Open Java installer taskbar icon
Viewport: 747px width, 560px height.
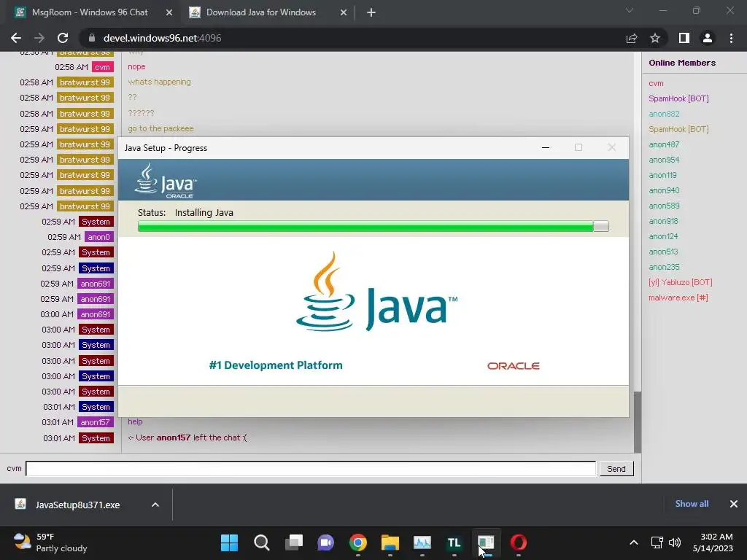tap(486, 542)
